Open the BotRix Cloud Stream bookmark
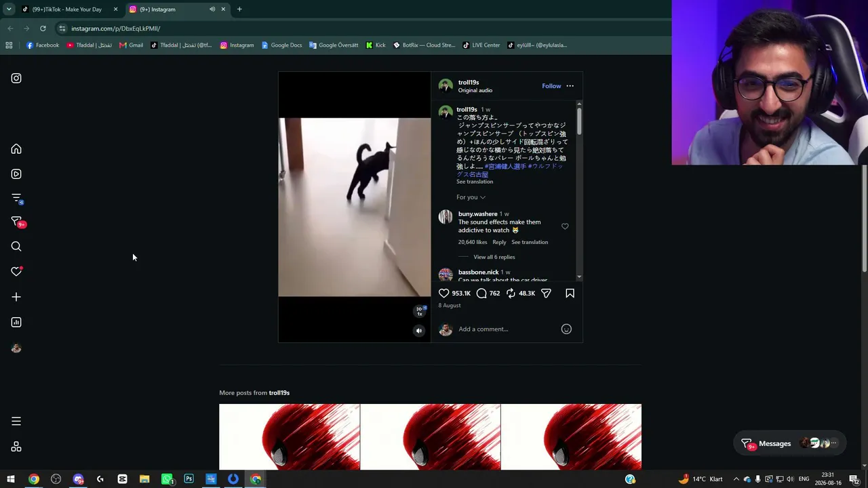Image resolution: width=868 pixels, height=488 pixels. click(x=425, y=45)
